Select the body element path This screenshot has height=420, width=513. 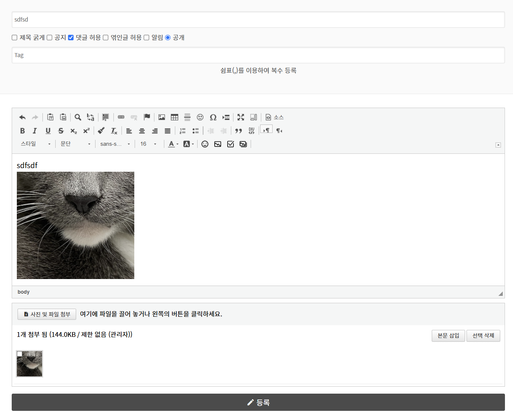coord(23,292)
